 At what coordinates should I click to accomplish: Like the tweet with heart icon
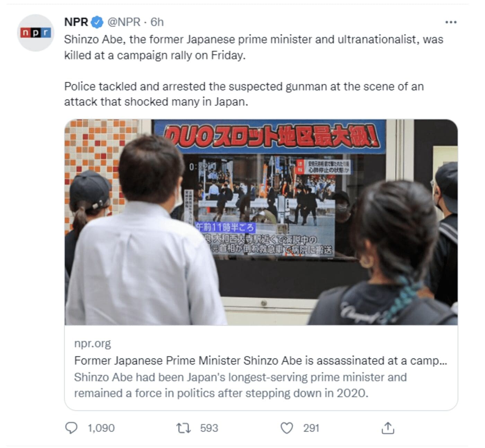coord(286,428)
